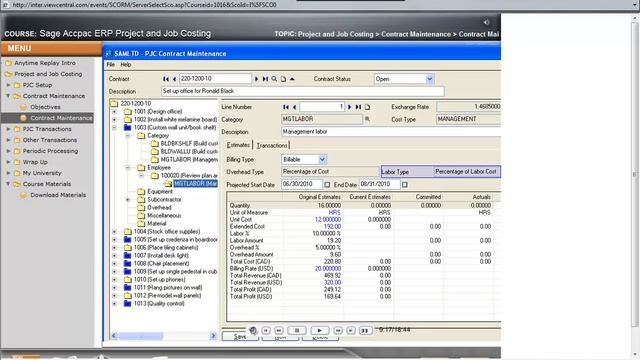Jump to last line number arrow
Viewport: 640px width, 360px height.
click(358, 107)
